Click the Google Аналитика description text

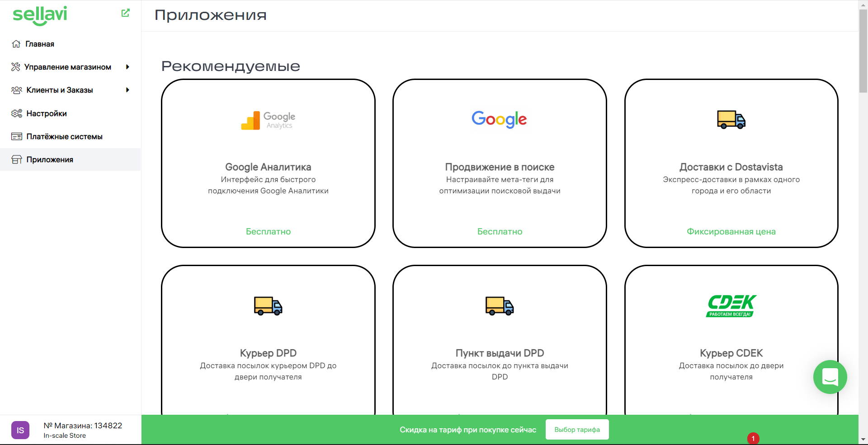click(268, 185)
